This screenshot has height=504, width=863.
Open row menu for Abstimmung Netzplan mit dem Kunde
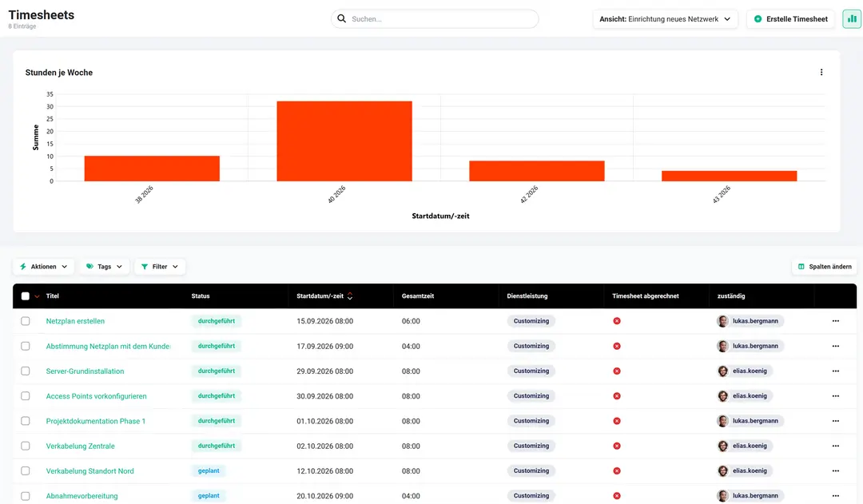click(x=836, y=346)
